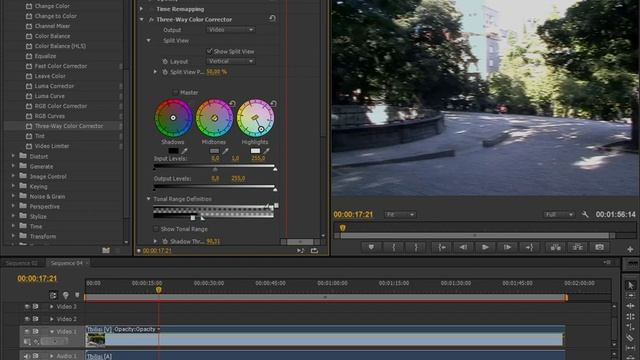The image size is (640, 360).
Task: Click the timeline playhead marker
Action: pyautogui.click(x=158, y=290)
